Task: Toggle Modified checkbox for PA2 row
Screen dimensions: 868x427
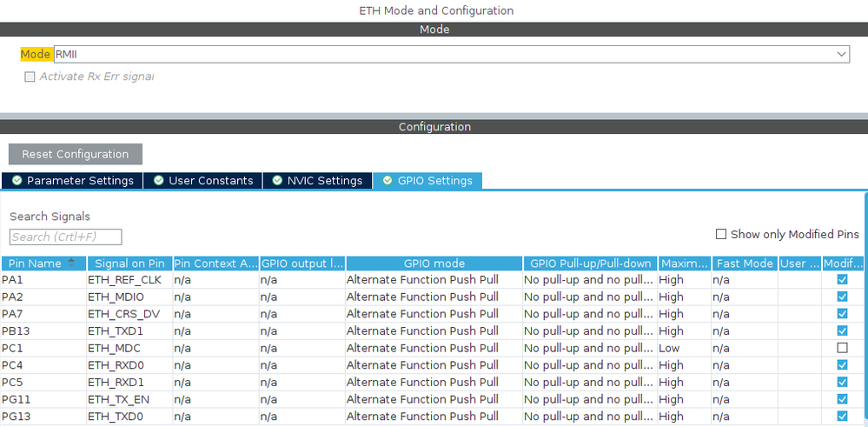Action: tap(843, 297)
